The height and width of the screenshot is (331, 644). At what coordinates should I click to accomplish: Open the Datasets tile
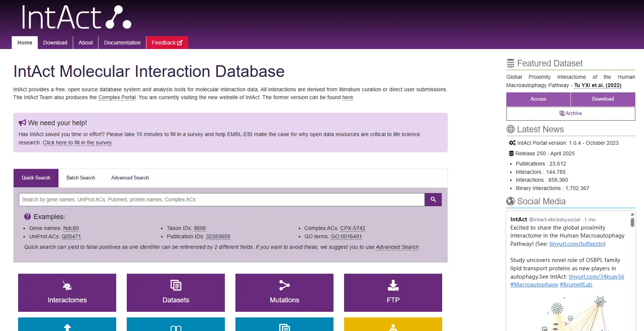176,293
